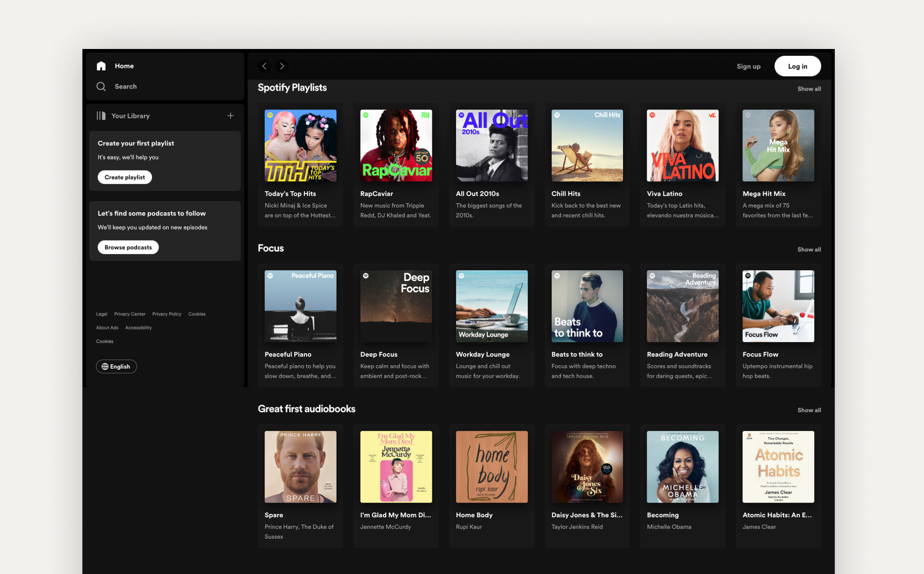
Task: Click the Spotify Home icon
Action: (101, 65)
